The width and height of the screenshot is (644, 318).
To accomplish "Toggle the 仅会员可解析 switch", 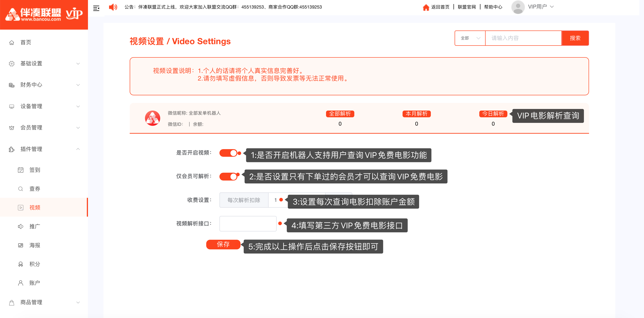I will 228,176.
